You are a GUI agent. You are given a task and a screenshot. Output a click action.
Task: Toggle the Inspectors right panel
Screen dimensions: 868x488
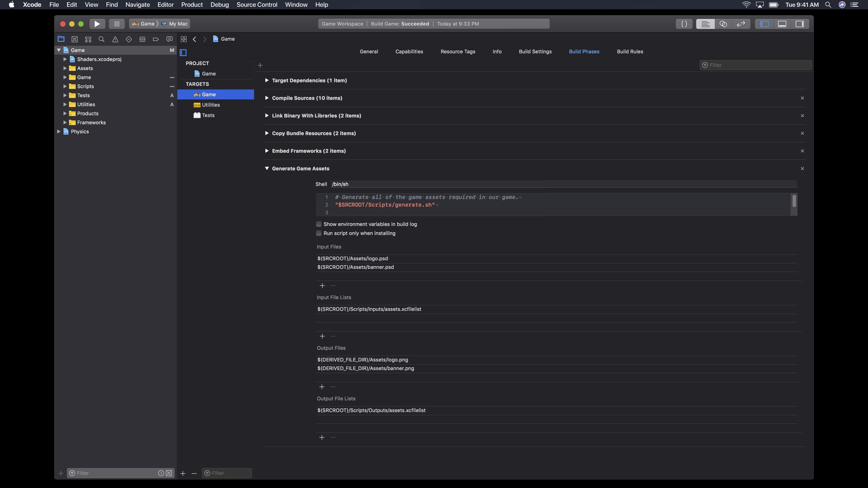coord(800,24)
